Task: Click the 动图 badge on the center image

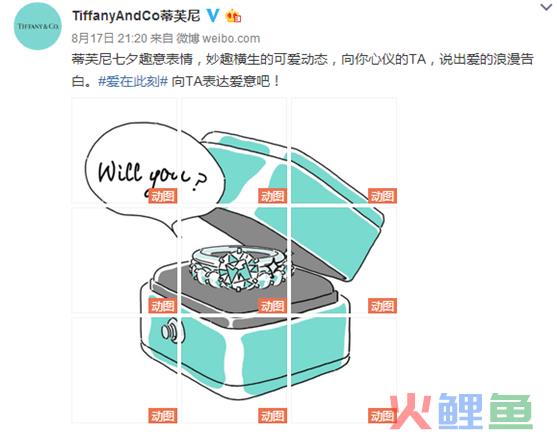Action: (272, 306)
